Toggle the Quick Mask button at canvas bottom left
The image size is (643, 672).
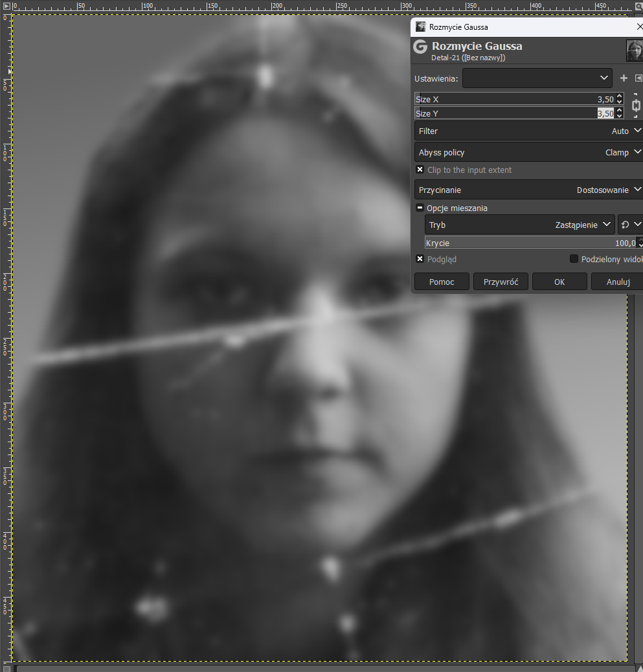(6, 668)
